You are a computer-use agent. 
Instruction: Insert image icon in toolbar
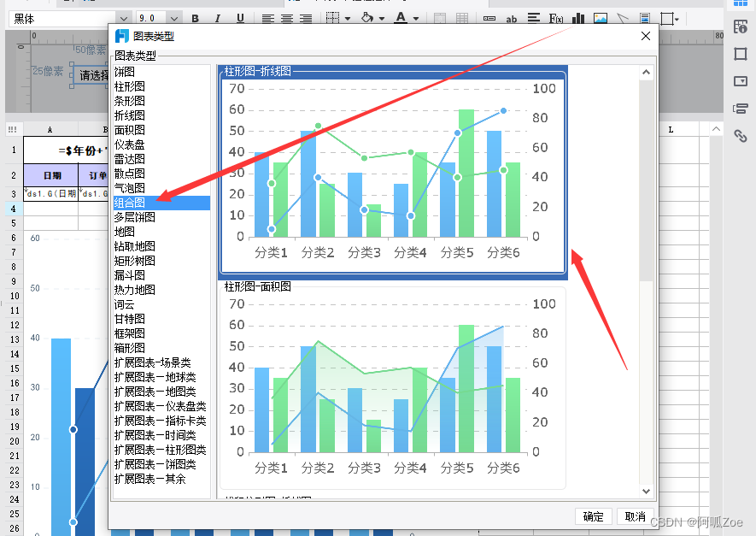[601, 18]
